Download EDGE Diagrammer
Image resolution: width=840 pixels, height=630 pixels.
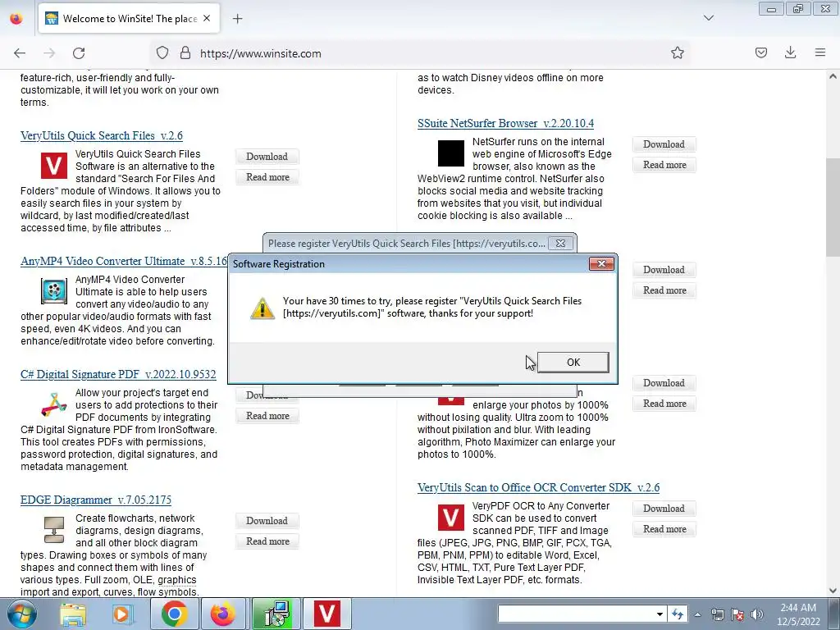267,521
